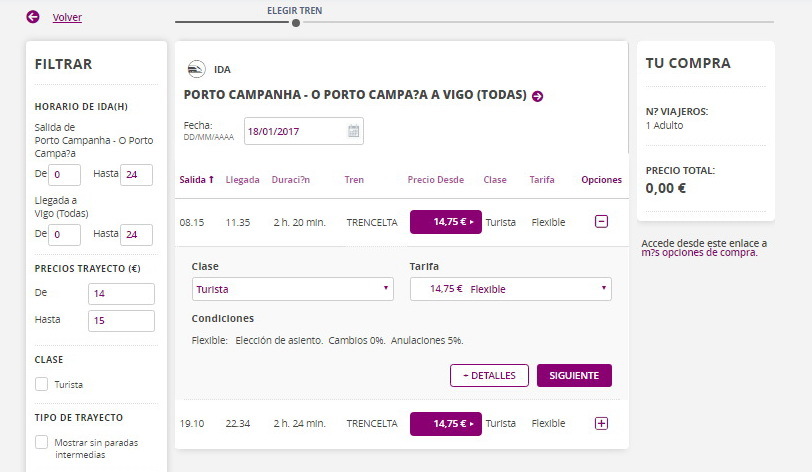Click the arrow icon after route title
Image resolution: width=812 pixels, height=472 pixels.
tap(537, 96)
